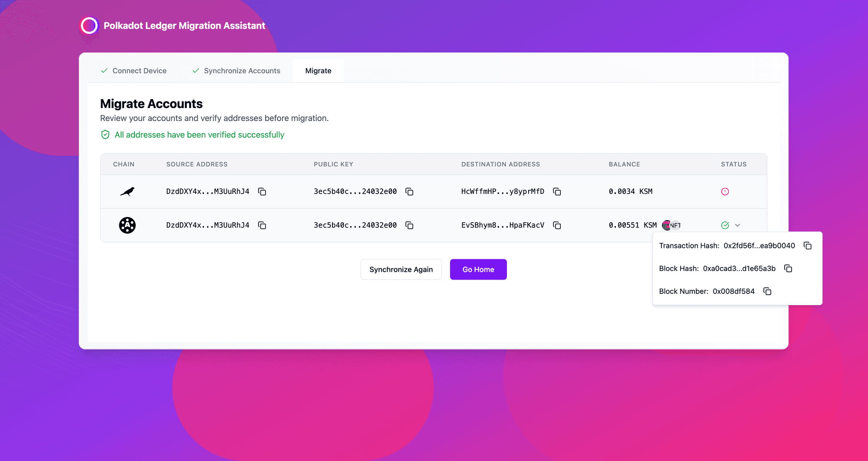Click transaction hash value 0x2fd56f...ea9b0040
Screen dimensions: 868x461
click(x=759, y=246)
